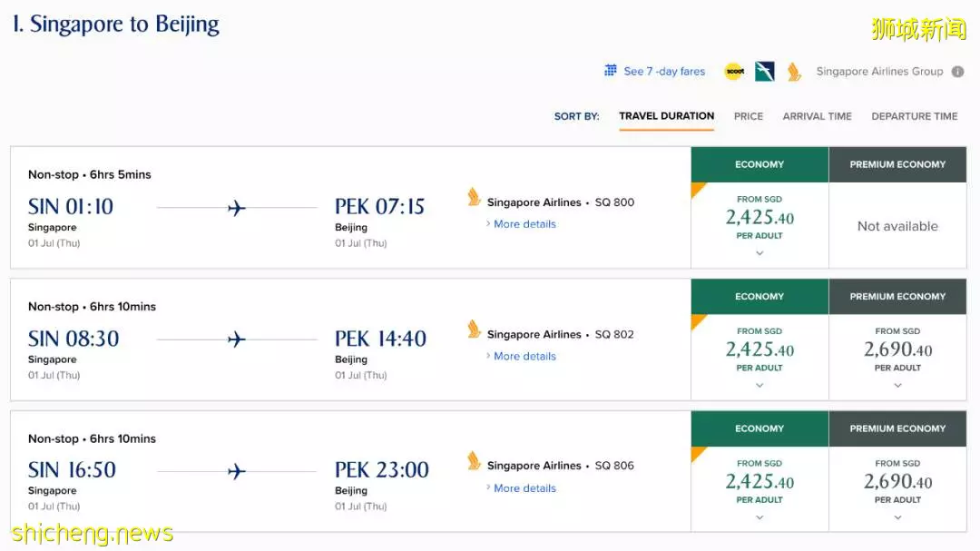
Task: Expand SQ 806 Premium Economy fare chevron
Action: (x=897, y=517)
